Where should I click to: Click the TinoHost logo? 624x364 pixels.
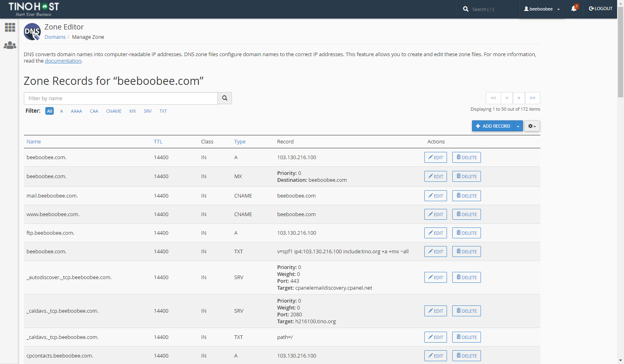click(x=34, y=9)
